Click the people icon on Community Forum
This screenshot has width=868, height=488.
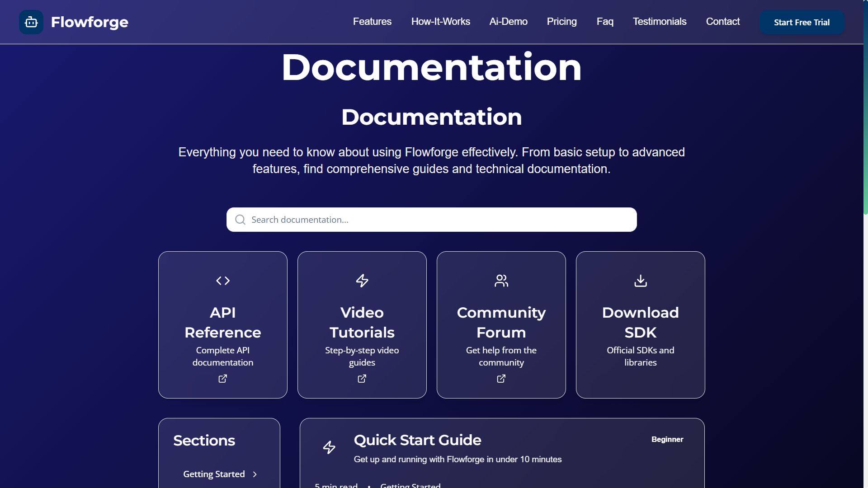pos(501,281)
